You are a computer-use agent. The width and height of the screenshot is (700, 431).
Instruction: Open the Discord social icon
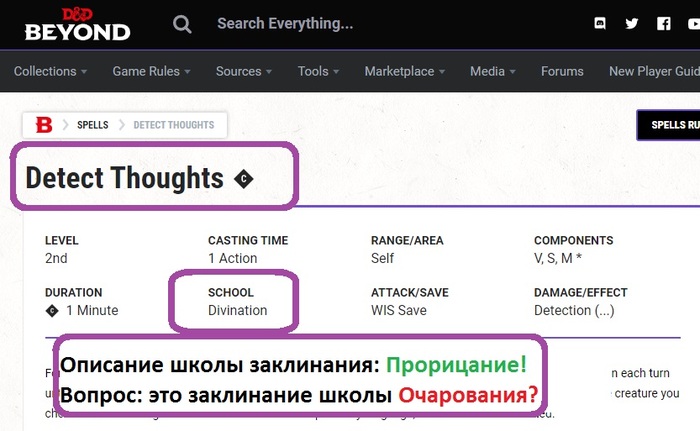[x=599, y=24]
